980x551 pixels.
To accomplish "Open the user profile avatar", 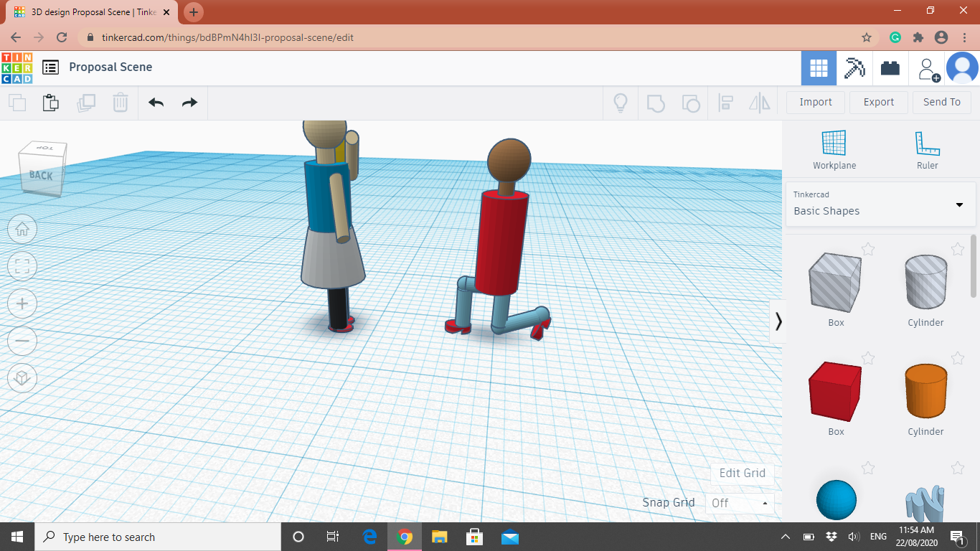I will point(962,68).
